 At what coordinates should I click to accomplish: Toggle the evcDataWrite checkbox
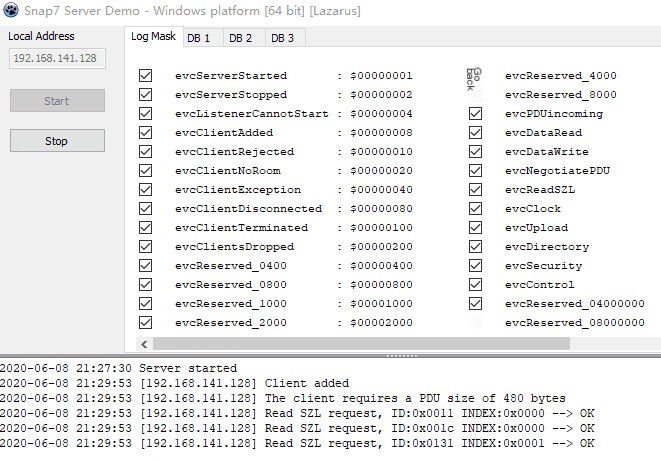coord(476,151)
